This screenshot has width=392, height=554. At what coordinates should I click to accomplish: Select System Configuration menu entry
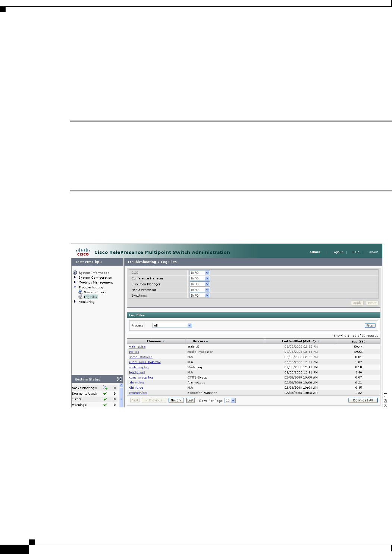click(x=95, y=278)
